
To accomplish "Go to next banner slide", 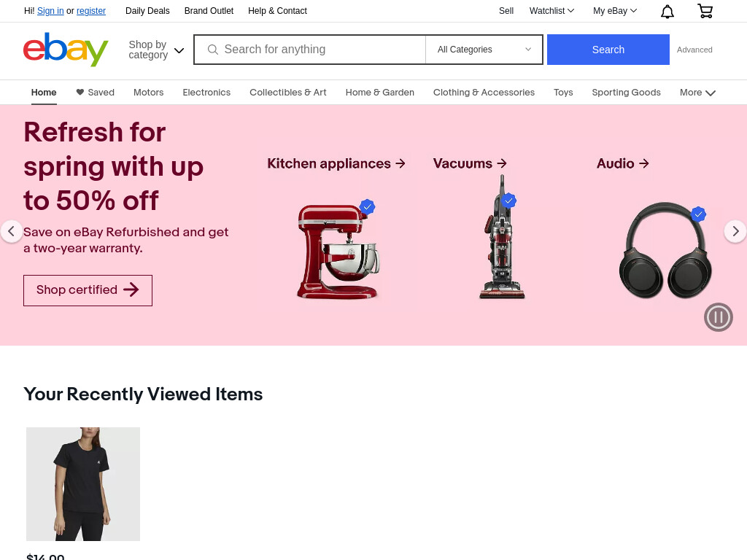I will pyautogui.click(x=735, y=231).
